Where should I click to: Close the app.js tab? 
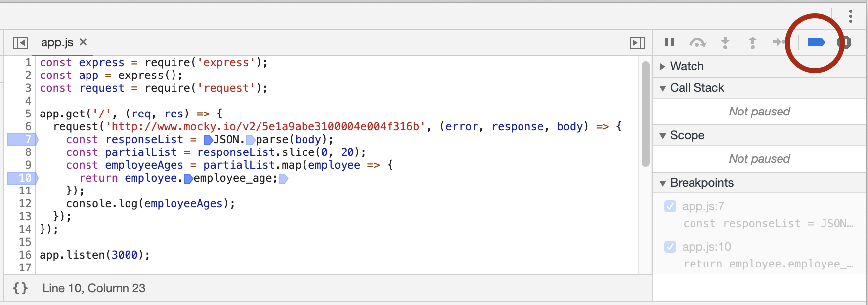pyautogui.click(x=83, y=42)
